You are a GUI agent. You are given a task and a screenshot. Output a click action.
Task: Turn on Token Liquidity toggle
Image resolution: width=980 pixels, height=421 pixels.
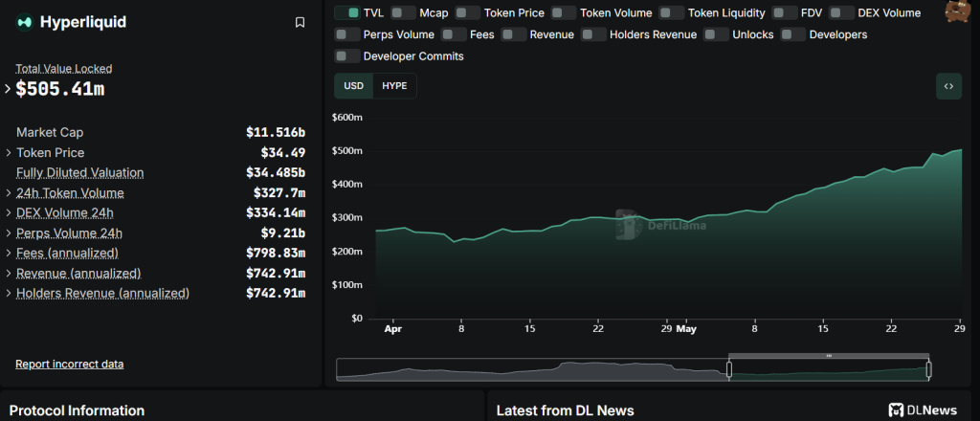[x=672, y=12]
